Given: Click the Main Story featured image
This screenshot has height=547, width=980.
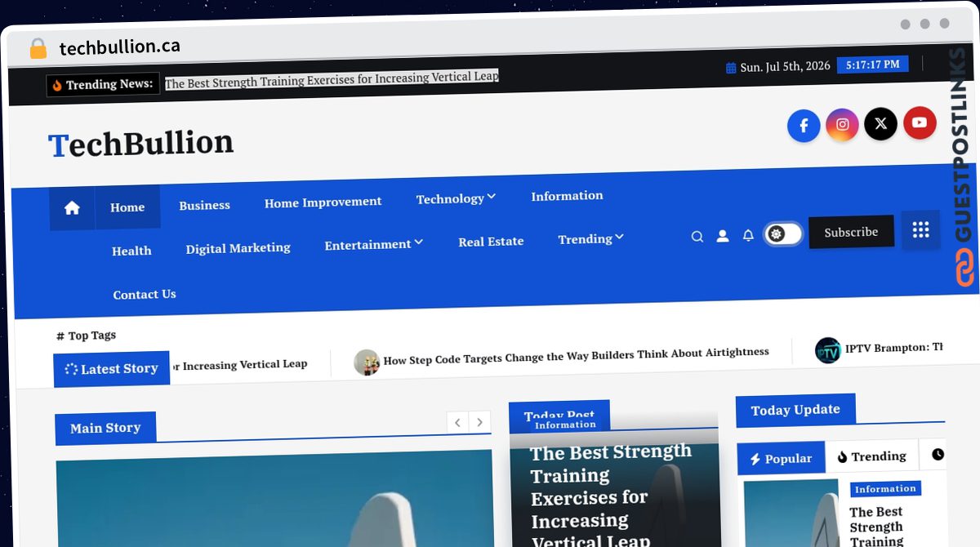Looking at the screenshot, I should click(x=275, y=498).
